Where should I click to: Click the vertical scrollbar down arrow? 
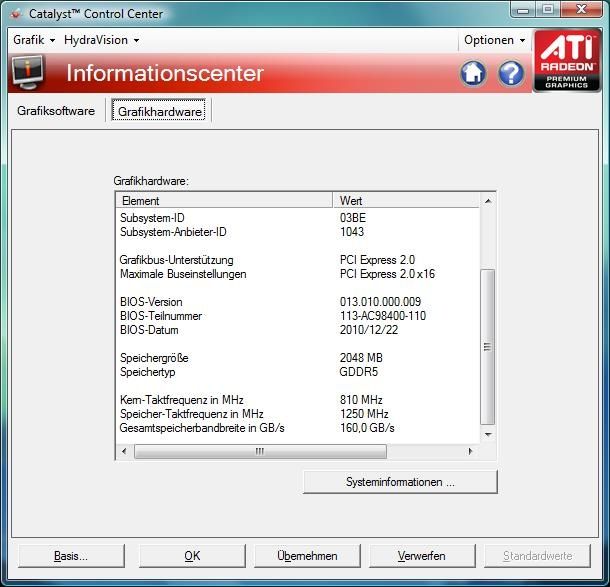pos(488,434)
